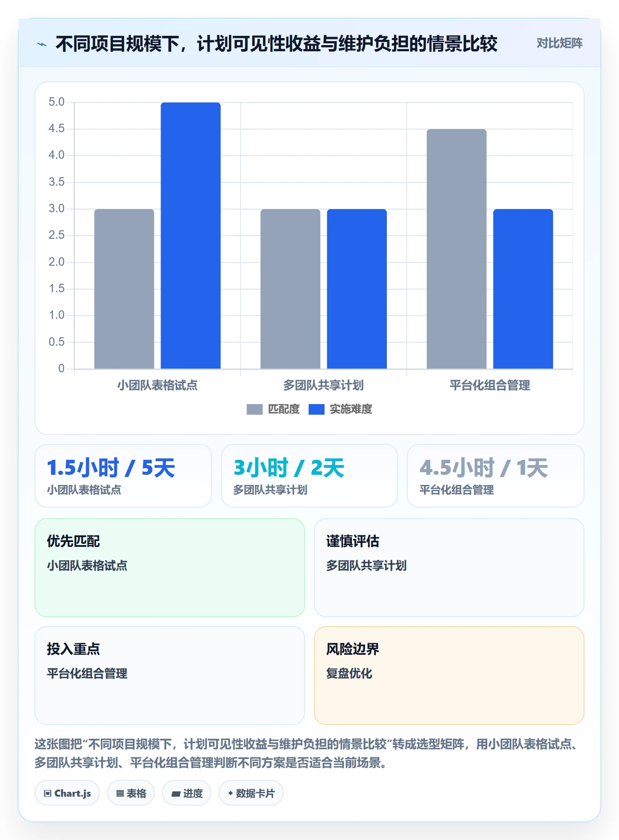Toggle the 实施难度 legend blue swatch
This screenshot has height=840, width=619.
point(316,409)
